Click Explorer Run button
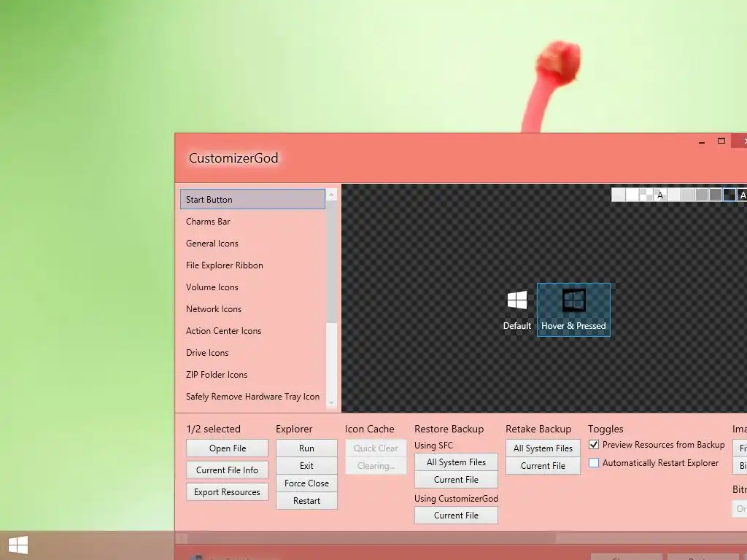747x560 pixels. click(306, 448)
